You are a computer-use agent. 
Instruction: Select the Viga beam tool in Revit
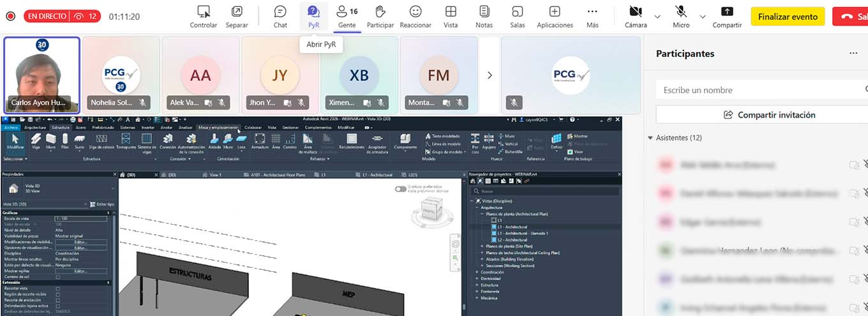[36, 140]
